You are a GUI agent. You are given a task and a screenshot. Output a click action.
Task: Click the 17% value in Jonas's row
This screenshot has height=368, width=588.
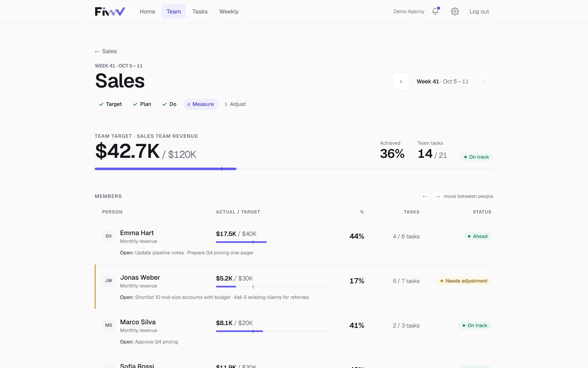pos(357,281)
